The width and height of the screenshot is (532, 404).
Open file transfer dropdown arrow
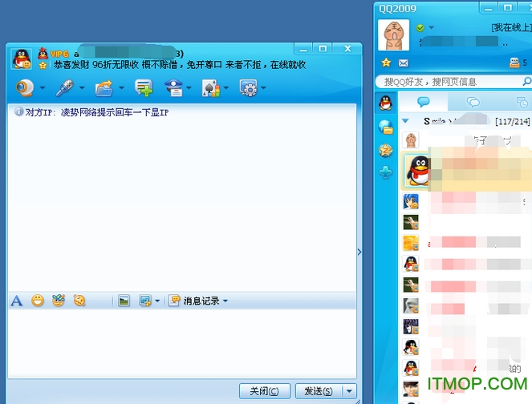[x=121, y=88]
